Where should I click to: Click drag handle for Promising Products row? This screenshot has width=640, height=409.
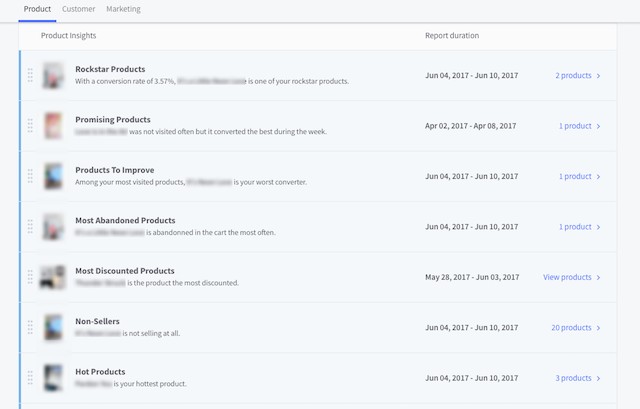click(30, 126)
